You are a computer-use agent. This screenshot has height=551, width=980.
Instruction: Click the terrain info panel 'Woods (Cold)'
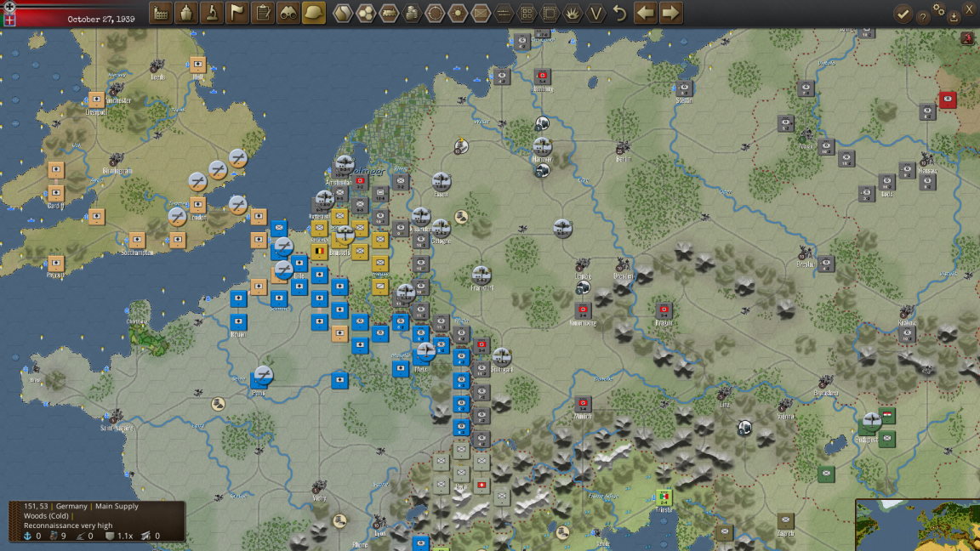pyautogui.click(x=46, y=516)
